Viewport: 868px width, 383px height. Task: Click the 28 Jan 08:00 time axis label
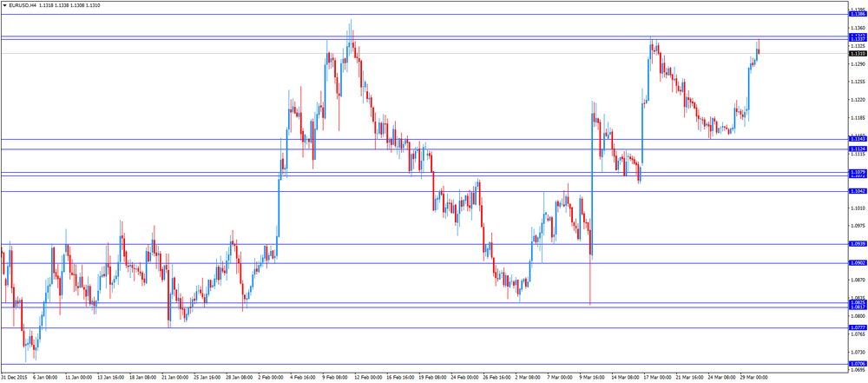pos(240,376)
